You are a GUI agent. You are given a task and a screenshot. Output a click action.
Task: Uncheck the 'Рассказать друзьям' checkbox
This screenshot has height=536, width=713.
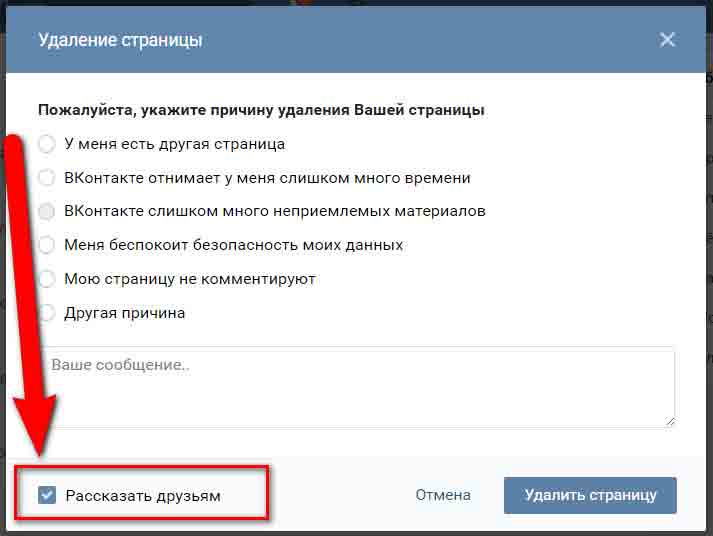coord(47,495)
